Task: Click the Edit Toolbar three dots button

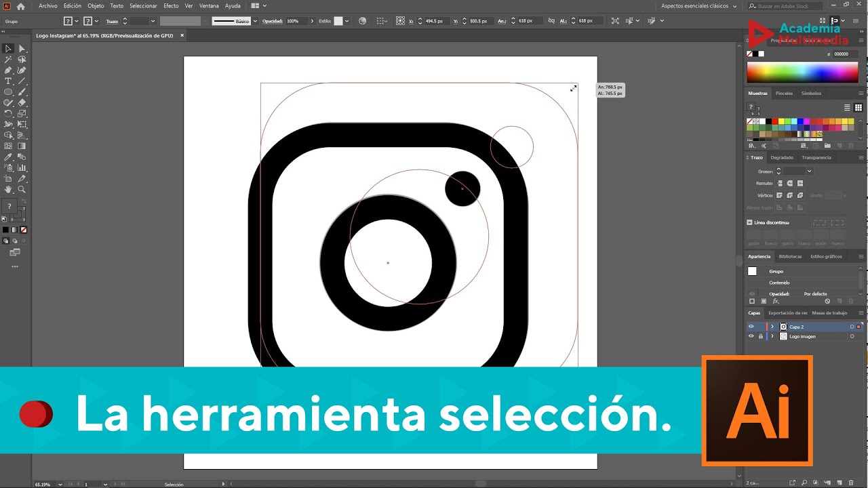Action: pyautogui.click(x=15, y=266)
